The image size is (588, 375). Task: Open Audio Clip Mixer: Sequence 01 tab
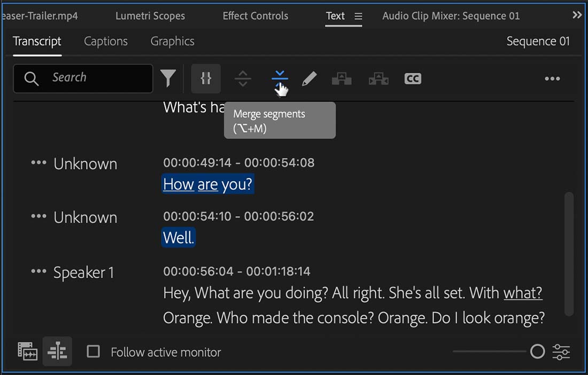[x=451, y=16]
